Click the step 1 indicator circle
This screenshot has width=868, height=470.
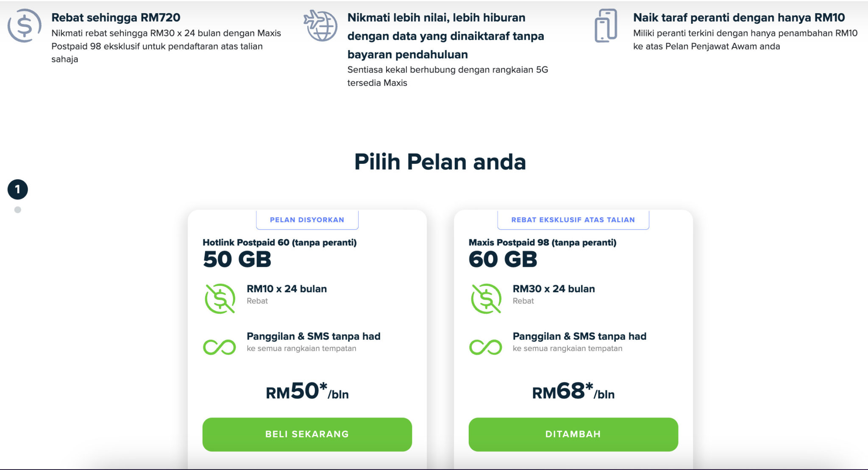point(18,189)
